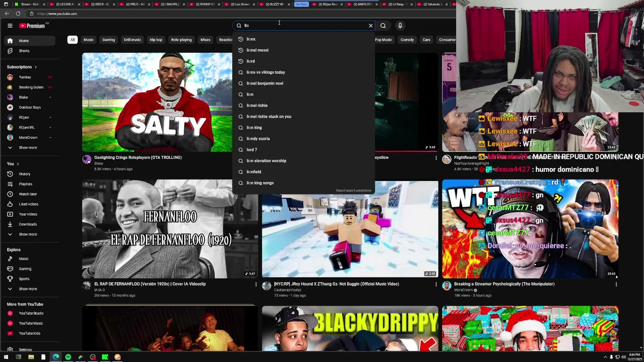Select the Drill music filter chip
The image size is (644, 362).
tap(132, 40)
